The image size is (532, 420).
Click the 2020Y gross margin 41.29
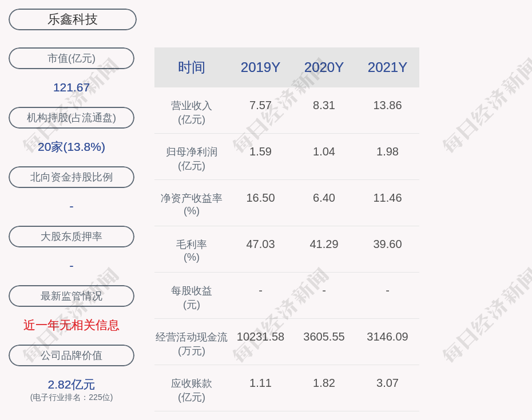(x=324, y=244)
